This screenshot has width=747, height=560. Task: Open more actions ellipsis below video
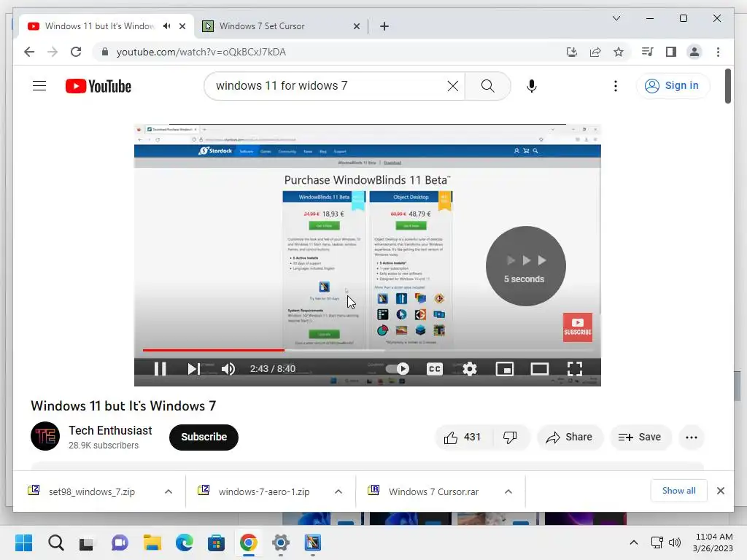click(x=692, y=437)
